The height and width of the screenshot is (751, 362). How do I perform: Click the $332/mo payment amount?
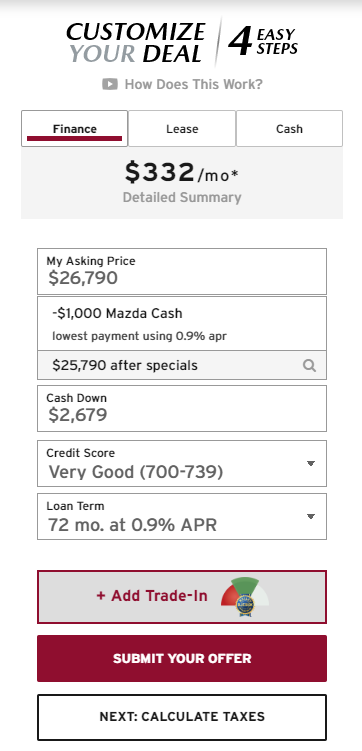pos(181,173)
